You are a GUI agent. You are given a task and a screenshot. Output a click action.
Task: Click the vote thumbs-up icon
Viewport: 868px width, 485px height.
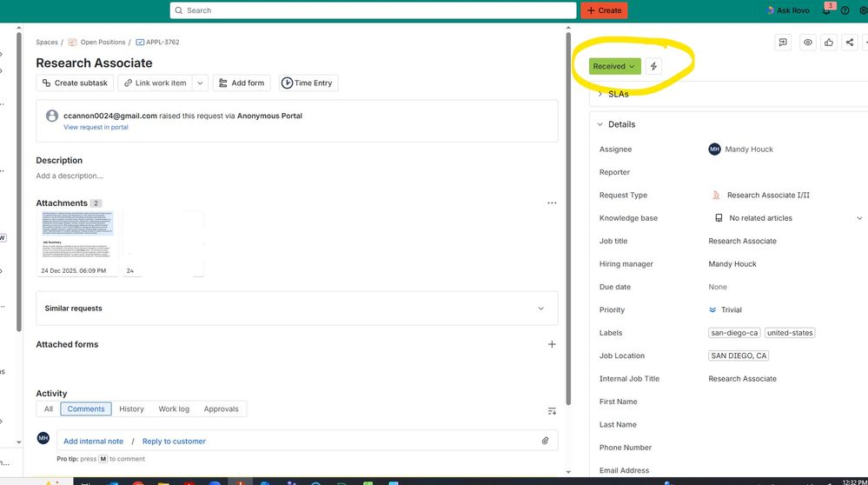pyautogui.click(x=829, y=43)
